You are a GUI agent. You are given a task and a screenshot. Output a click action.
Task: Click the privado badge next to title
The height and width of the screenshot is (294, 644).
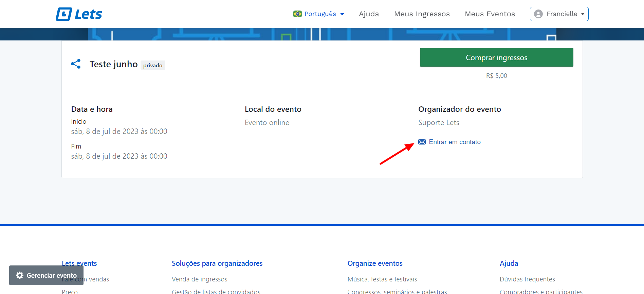[153, 65]
